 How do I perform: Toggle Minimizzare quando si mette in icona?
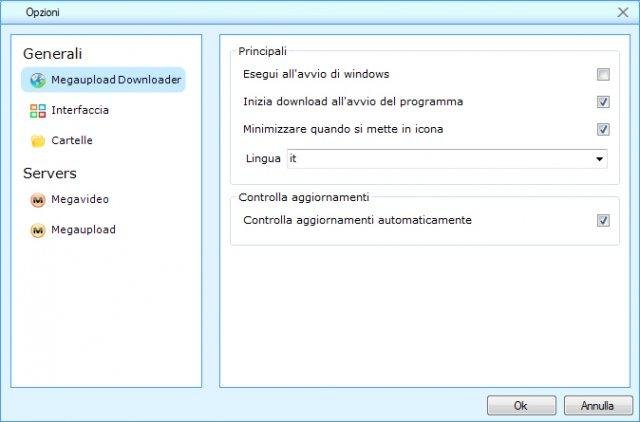603,130
